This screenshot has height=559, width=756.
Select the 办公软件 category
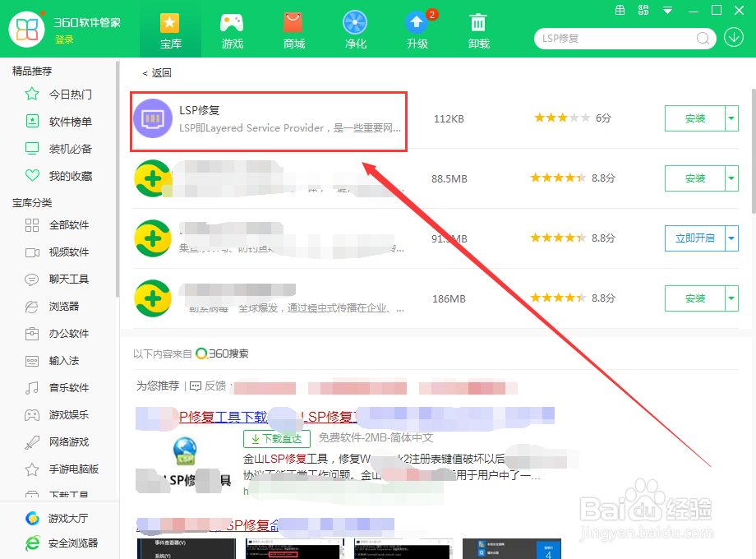(69, 333)
